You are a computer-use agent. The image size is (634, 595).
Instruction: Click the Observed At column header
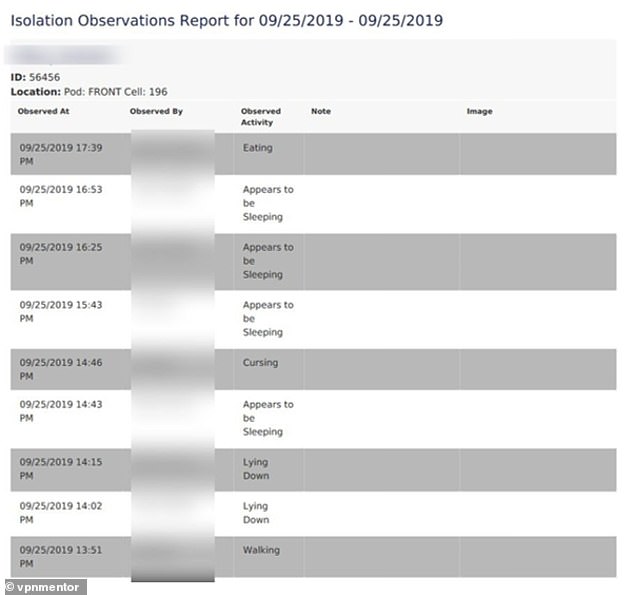(43, 111)
